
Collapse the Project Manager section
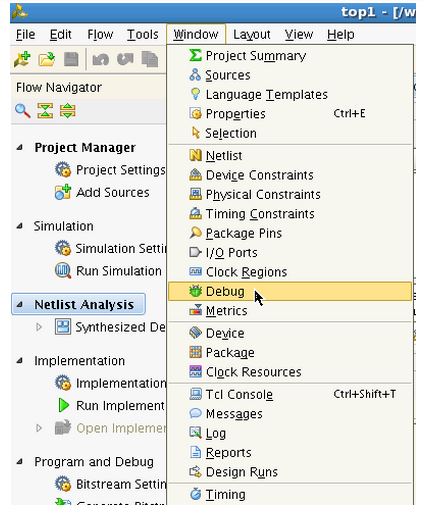(x=20, y=147)
